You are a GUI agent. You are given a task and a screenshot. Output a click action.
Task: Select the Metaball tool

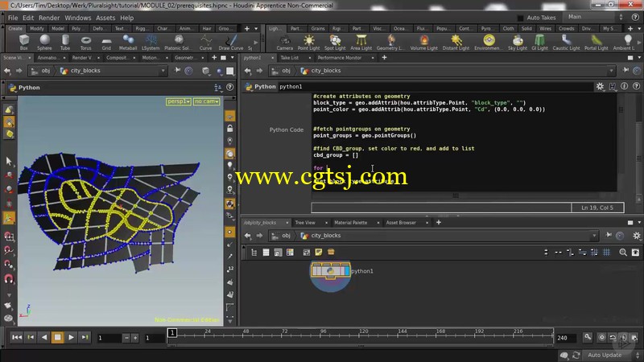coord(128,43)
